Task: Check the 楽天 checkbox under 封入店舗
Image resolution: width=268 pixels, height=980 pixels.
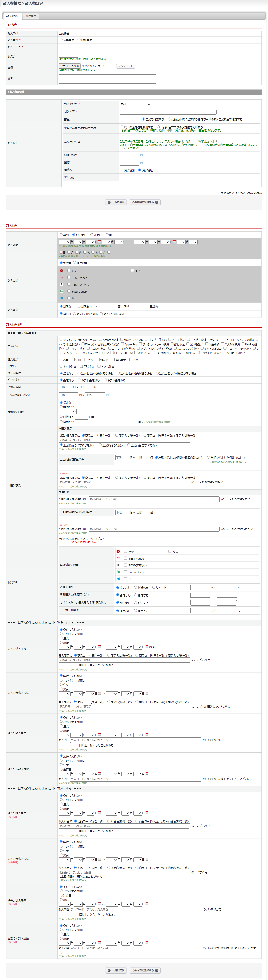Action: [132, 271]
